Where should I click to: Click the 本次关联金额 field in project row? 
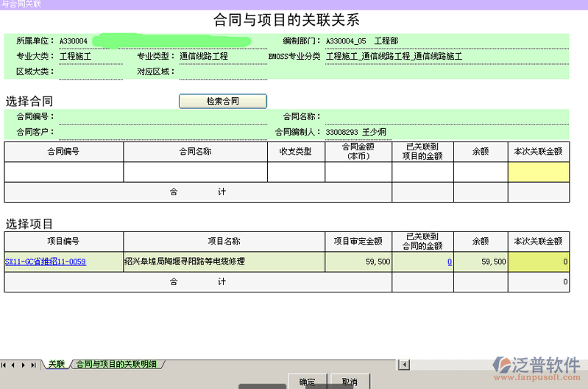pyautogui.click(x=538, y=262)
